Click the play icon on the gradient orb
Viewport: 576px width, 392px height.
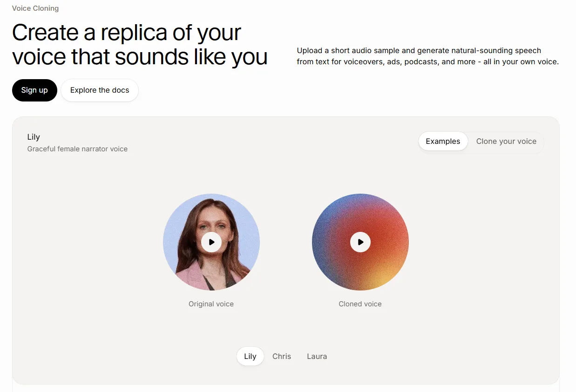360,242
